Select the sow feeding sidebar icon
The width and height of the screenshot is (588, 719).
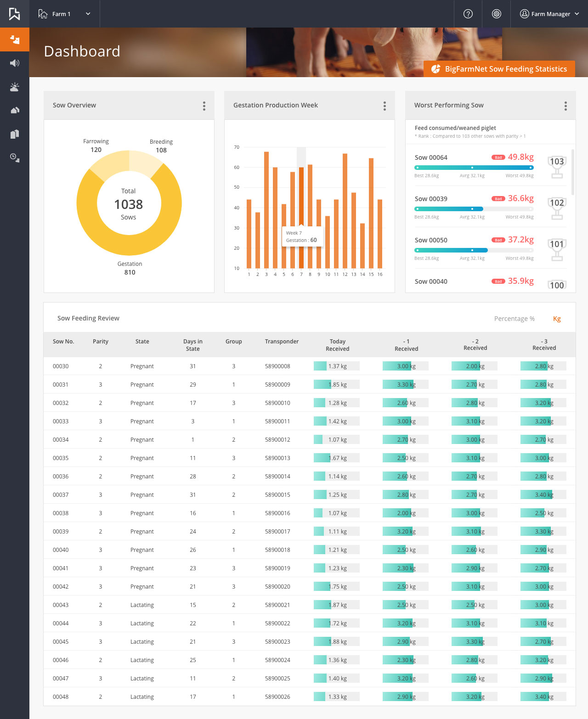[14, 39]
